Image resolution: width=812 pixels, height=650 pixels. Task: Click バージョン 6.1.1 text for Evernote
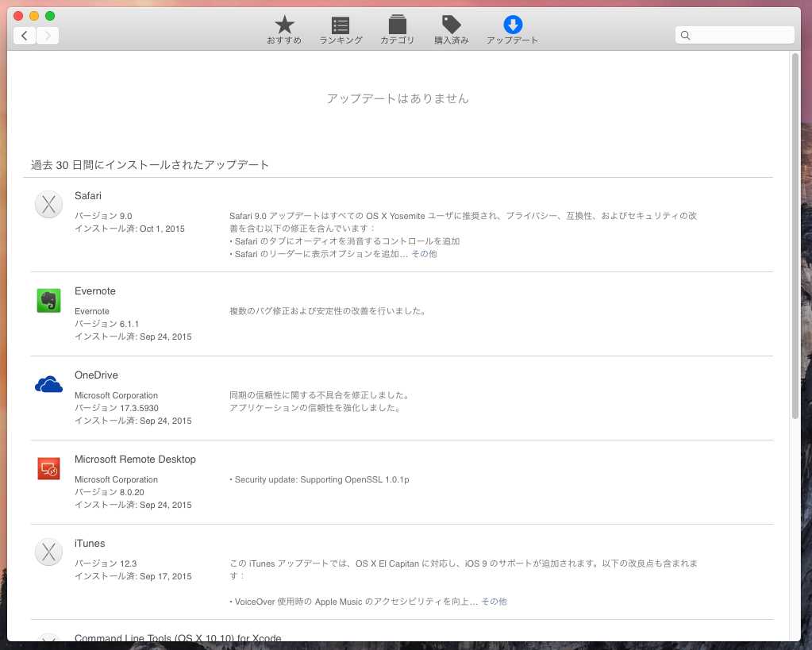pos(106,324)
